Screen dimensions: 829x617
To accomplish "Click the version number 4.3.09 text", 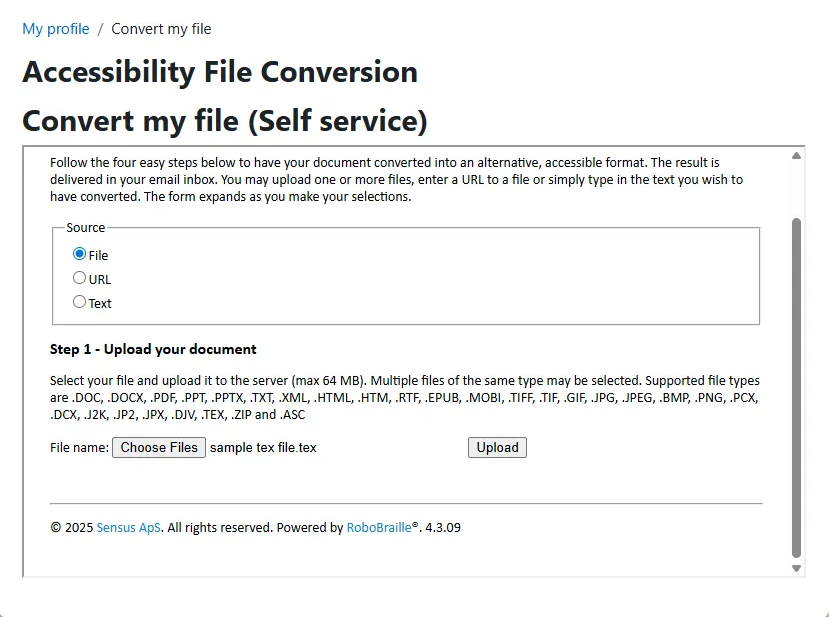I will point(443,527).
